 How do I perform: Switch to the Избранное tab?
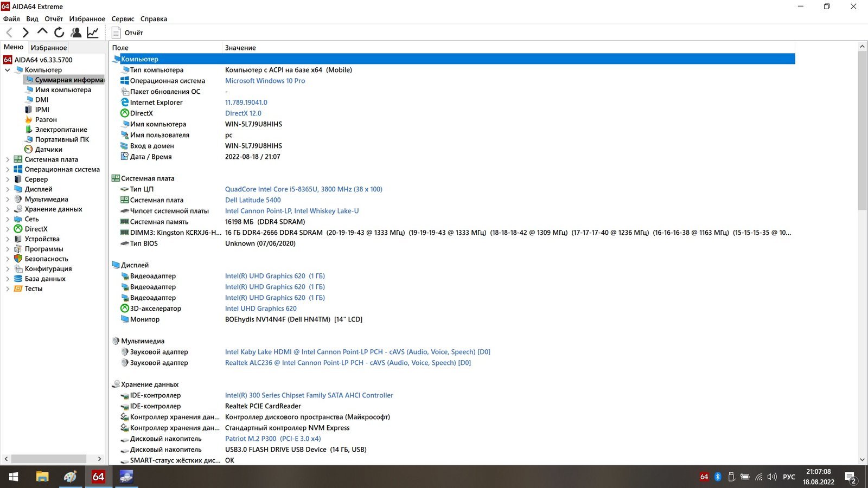(x=49, y=48)
